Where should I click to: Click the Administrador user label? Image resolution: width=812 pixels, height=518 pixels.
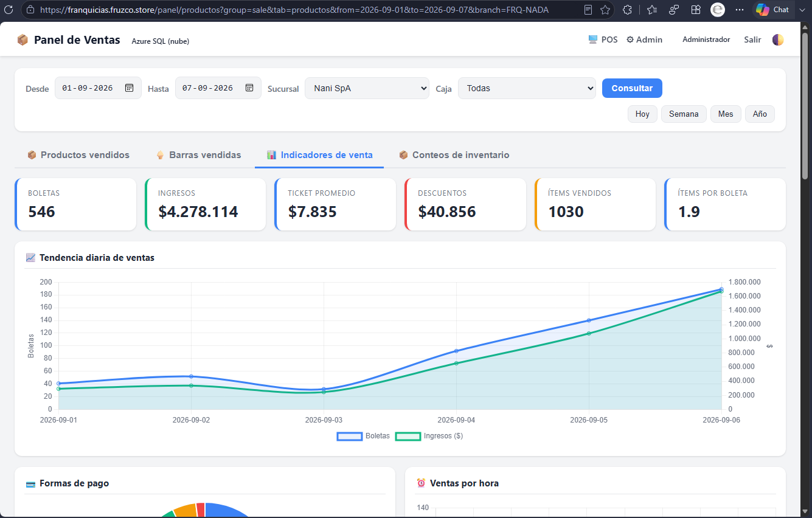[706, 40]
